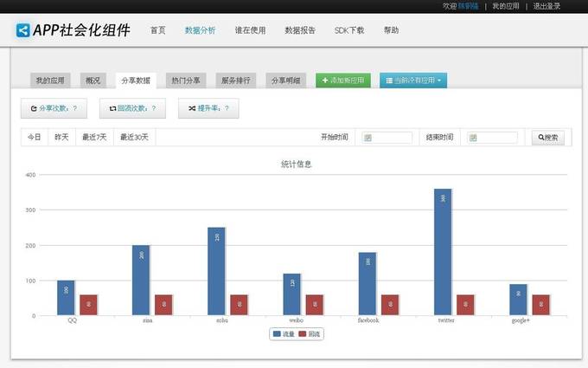Click the 提升率 stat button with shuffle icon
The width and height of the screenshot is (588, 368).
tap(208, 108)
